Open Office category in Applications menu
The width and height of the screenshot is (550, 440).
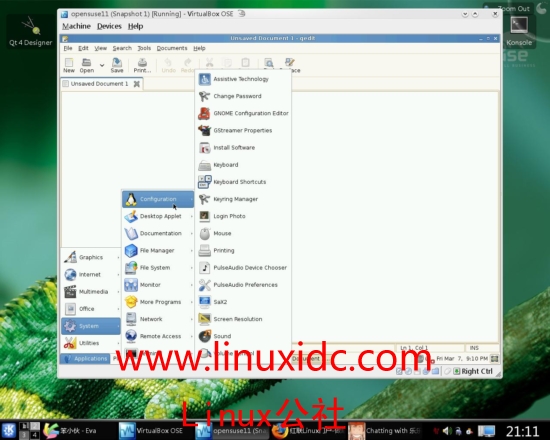[91, 309]
